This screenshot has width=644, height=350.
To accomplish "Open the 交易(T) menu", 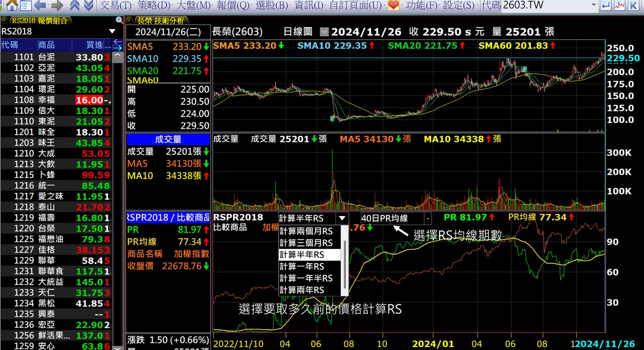I will coord(116,5).
